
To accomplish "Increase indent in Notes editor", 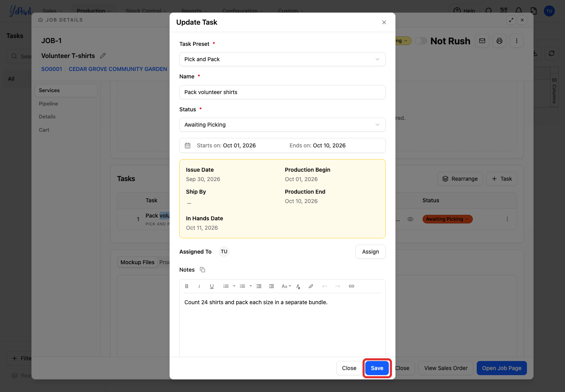I will pos(272,286).
